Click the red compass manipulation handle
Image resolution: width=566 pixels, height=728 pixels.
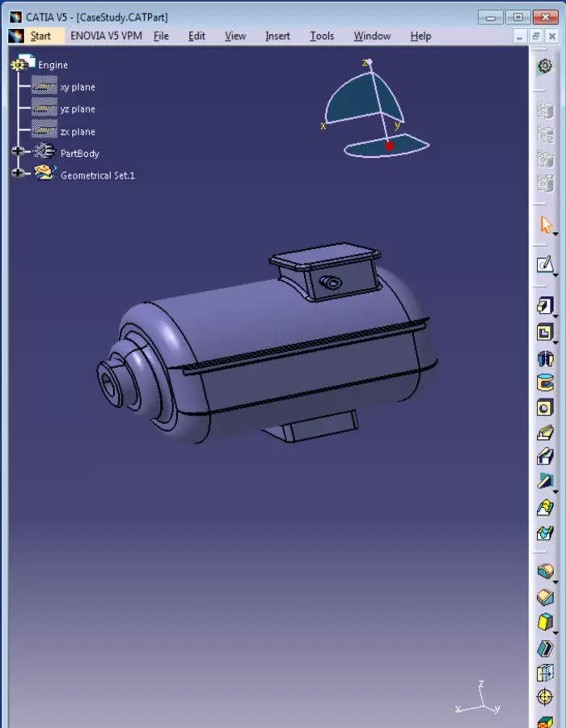coord(389,146)
